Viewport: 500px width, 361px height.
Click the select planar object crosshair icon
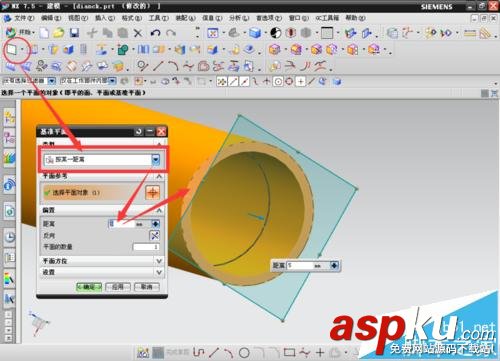152,193
